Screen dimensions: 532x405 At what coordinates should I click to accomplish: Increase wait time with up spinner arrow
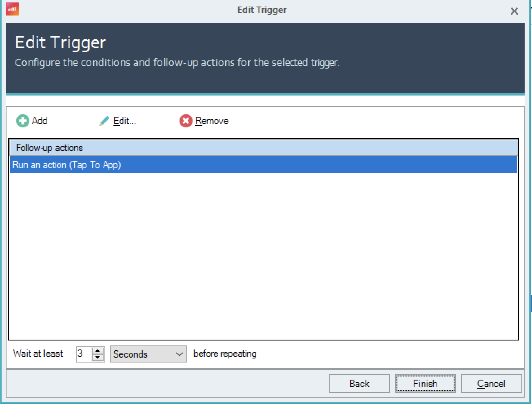[x=98, y=351]
